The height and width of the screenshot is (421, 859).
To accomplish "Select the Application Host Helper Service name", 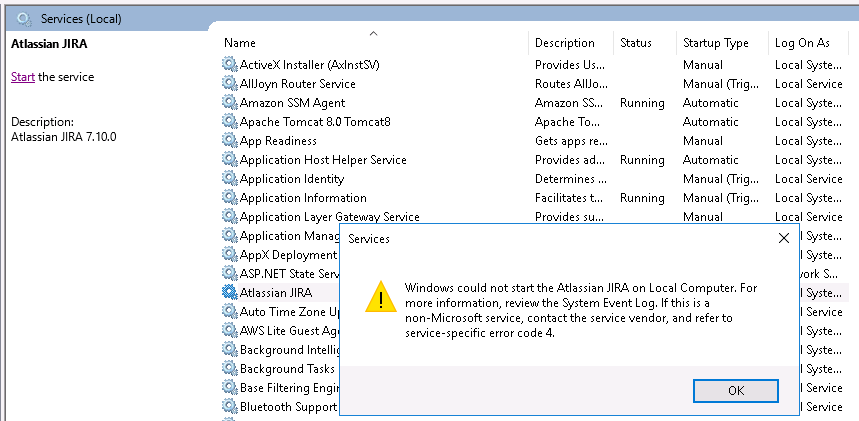I will click(323, 160).
